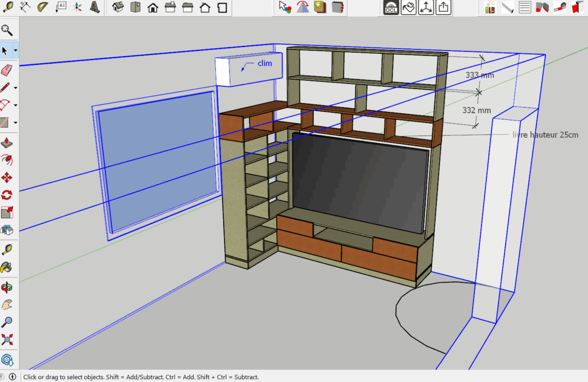Choose the Protractor tool
Image resolution: width=588 pixels, height=382 pixels.
(x=43, y=7)
